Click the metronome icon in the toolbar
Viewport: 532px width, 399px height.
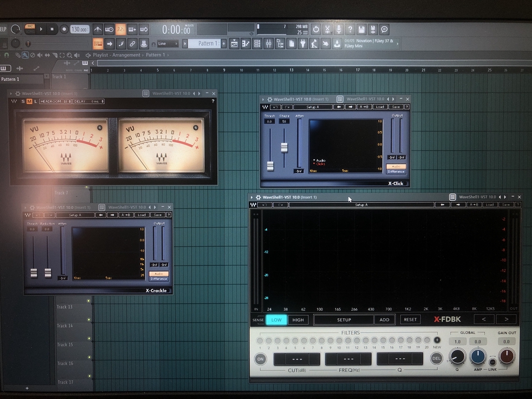point(98,29)
